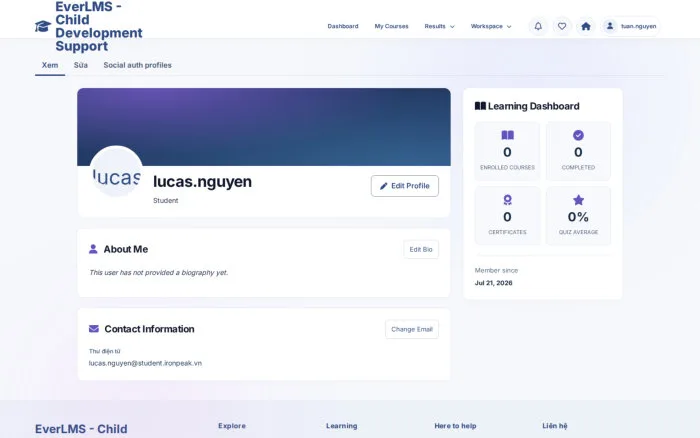The image size is (700, 438).
Task: Switch to the Sửa tab
Action: tap(81, 65)
